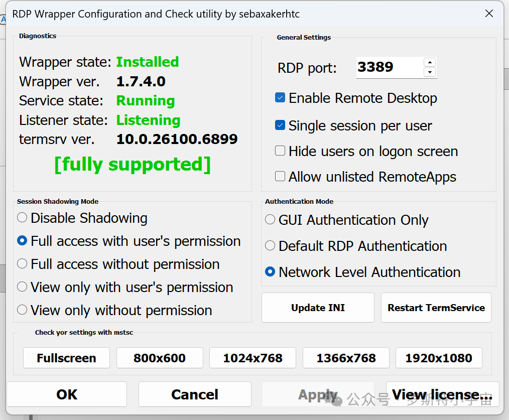Decrease RDP port with down arrow

[x=429, y=72]
